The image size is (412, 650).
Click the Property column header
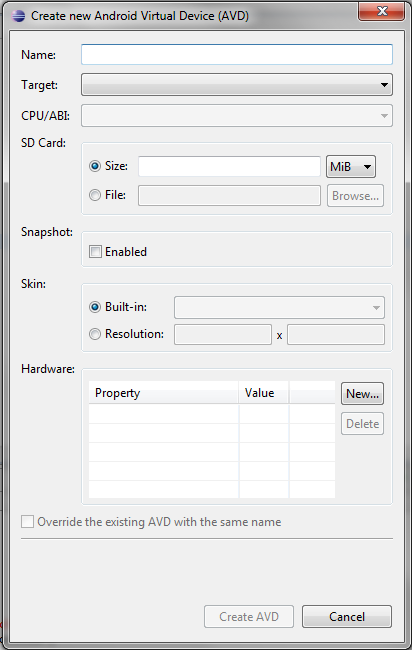point(163,393)
